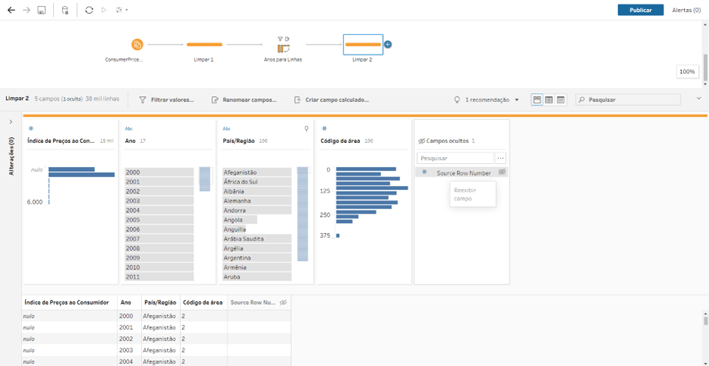Click the Código de área grid column header

203,303
